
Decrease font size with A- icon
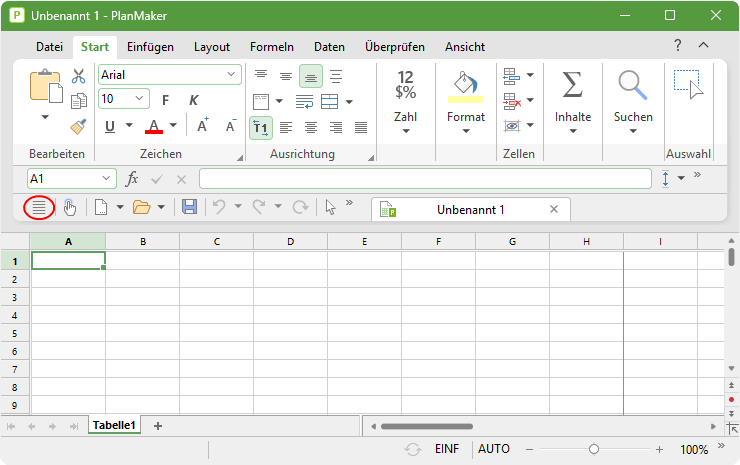point(231,125)
